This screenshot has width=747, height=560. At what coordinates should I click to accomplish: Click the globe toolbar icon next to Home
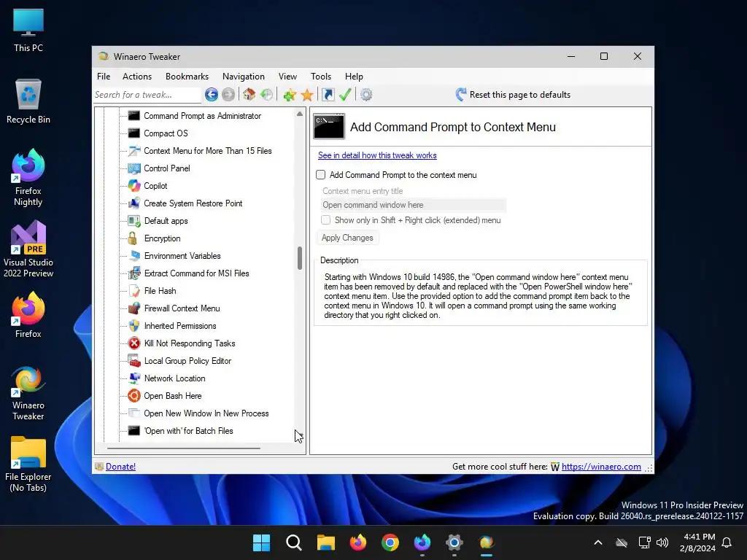[267, 95]
